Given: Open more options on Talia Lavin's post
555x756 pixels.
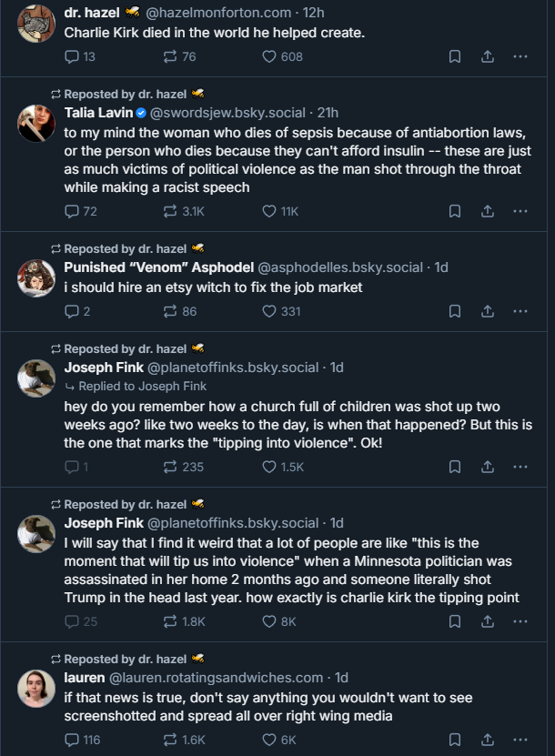Looking at the screenshot, I should (x=520, y=211).
